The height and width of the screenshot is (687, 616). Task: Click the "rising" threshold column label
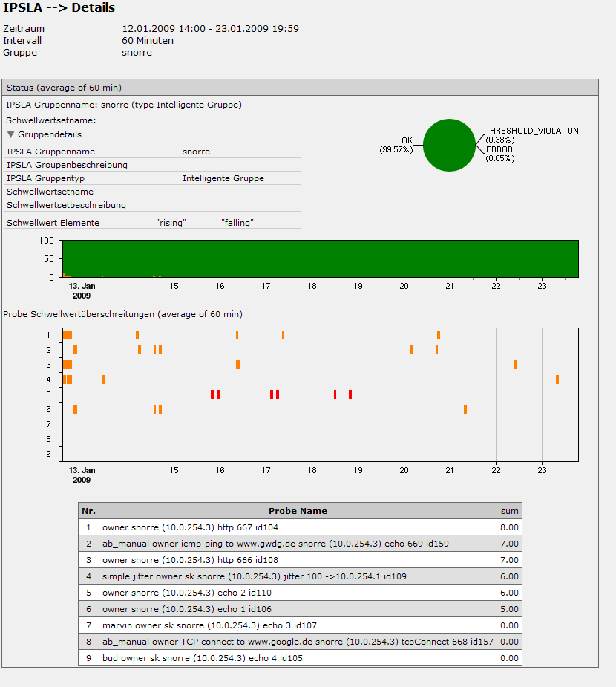click(171, 223)
